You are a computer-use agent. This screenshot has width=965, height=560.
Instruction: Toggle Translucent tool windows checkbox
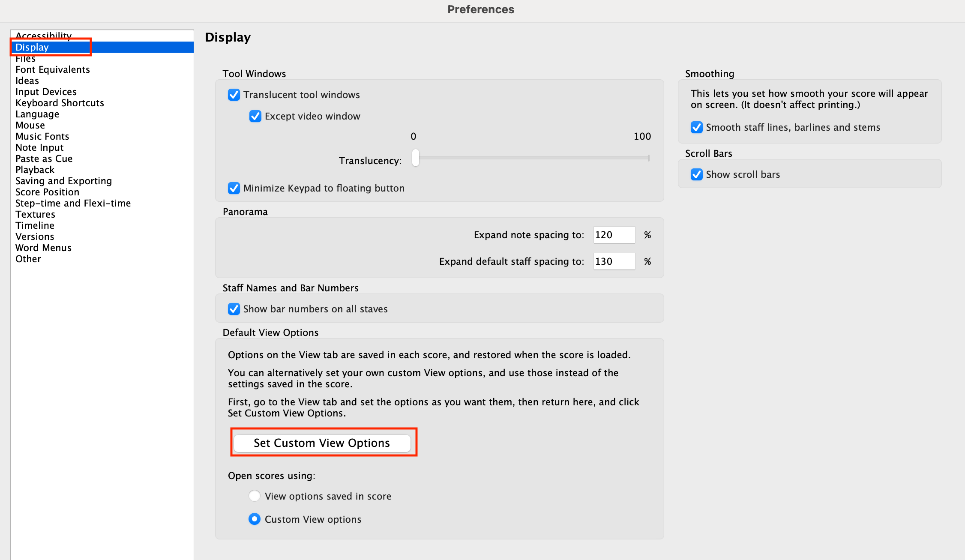pos(234,95)
